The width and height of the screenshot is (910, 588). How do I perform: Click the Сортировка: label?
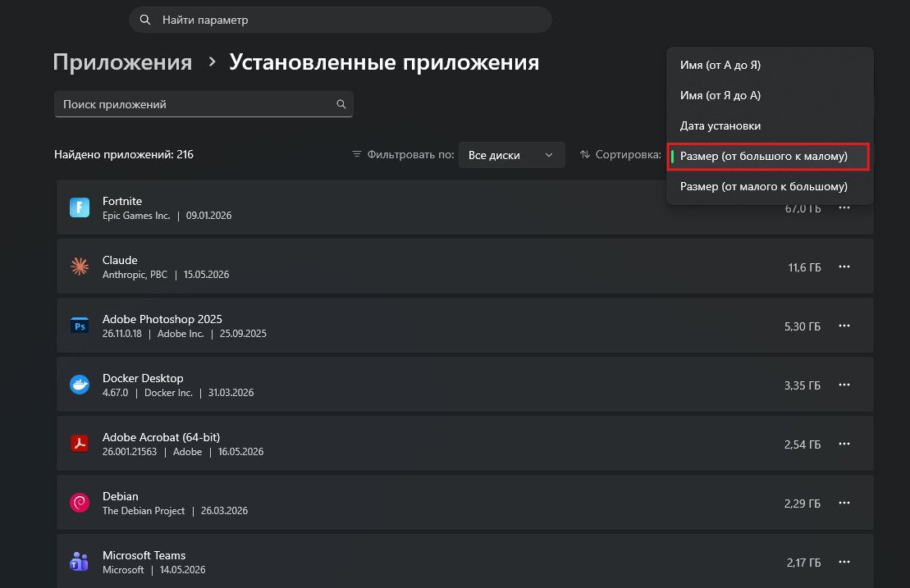point(628,154)
